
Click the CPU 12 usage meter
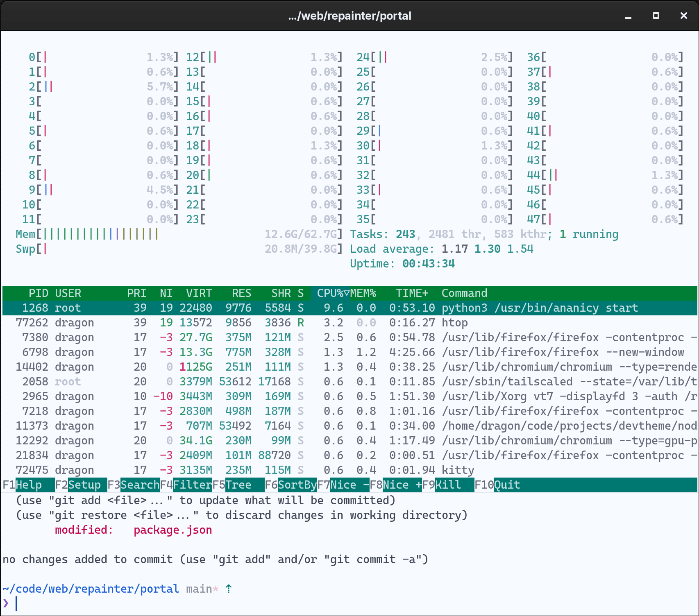264,57
